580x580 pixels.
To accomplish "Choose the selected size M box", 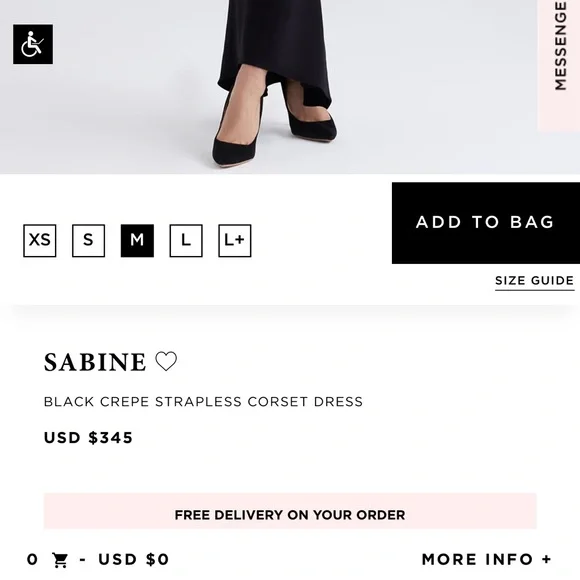I will 137,240.
